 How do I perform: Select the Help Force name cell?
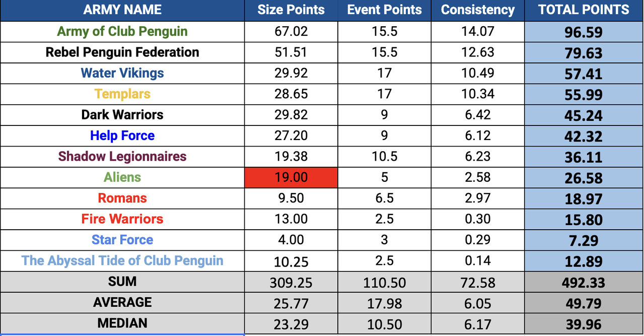(122, 136)
